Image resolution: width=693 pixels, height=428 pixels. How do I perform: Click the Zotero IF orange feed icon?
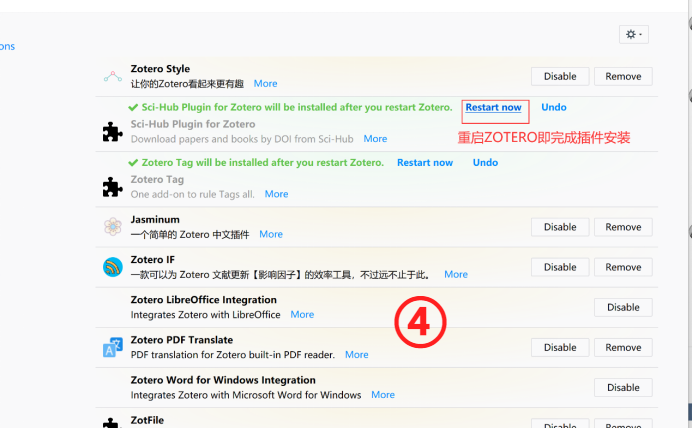(113, 267)
